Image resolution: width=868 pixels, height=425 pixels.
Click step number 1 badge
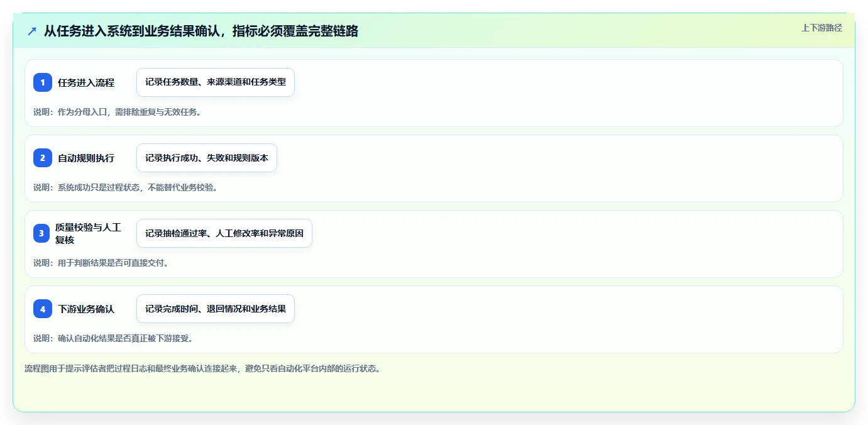(x=43, y=82)
